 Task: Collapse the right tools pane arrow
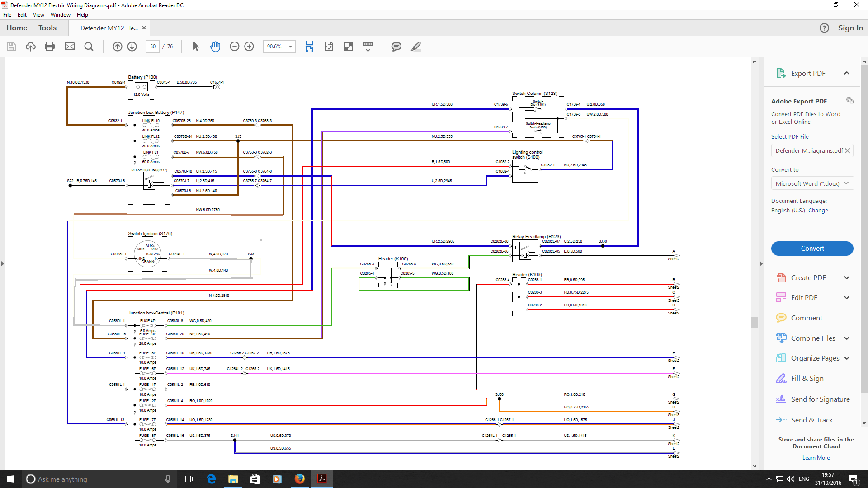pos(761,263)
